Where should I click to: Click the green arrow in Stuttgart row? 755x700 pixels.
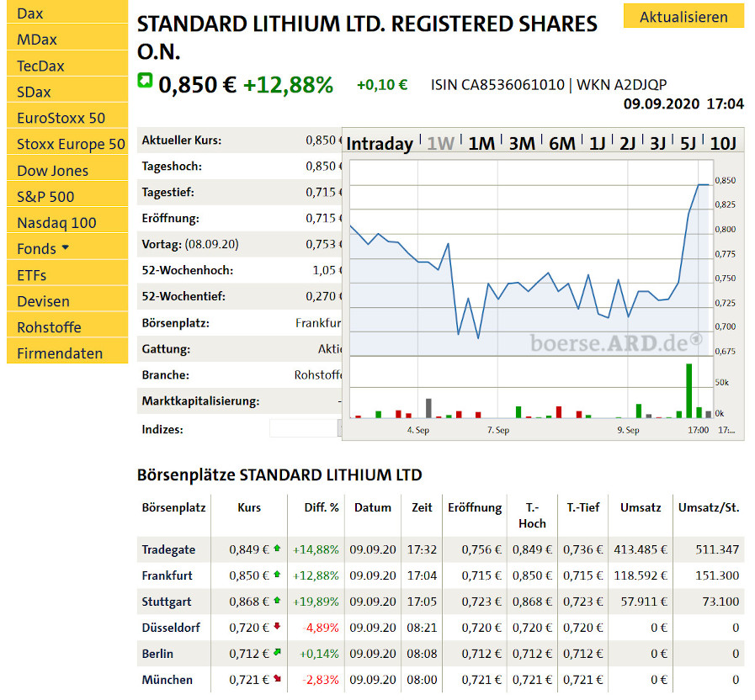click(x=277, y=601)
